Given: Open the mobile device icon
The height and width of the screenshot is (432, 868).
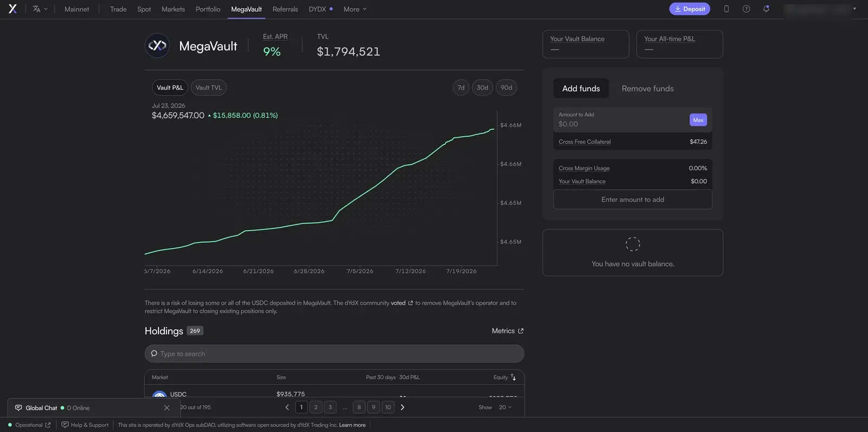Looking at the screenshot, I should point(726,9).
